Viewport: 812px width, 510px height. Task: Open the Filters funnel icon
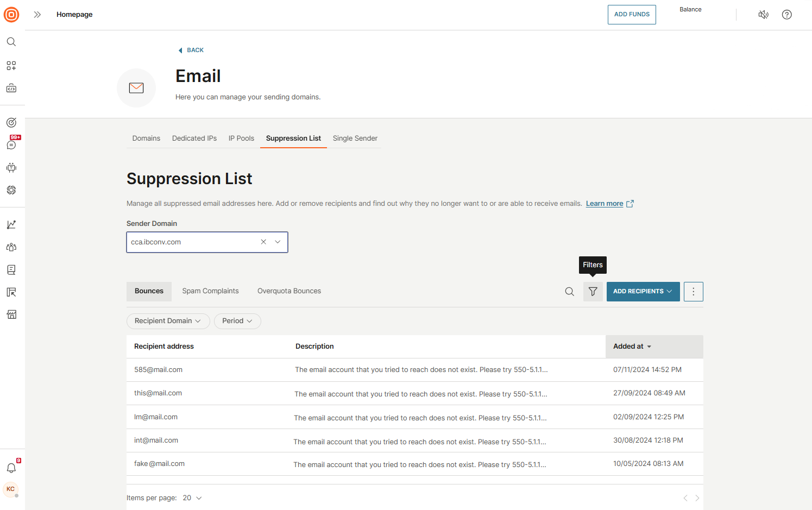point(593,291)
